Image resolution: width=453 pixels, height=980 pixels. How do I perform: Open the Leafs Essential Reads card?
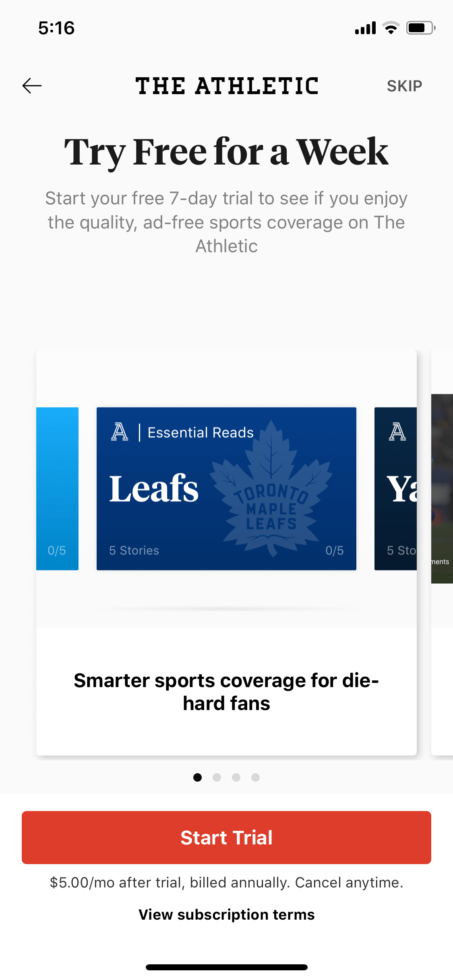(x=226, y=489)
